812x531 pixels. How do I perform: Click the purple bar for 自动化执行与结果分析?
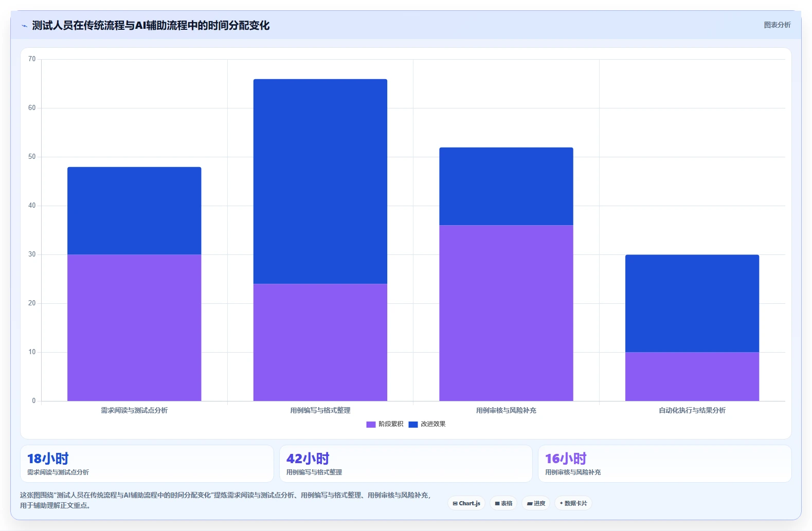tap(692, 376)
